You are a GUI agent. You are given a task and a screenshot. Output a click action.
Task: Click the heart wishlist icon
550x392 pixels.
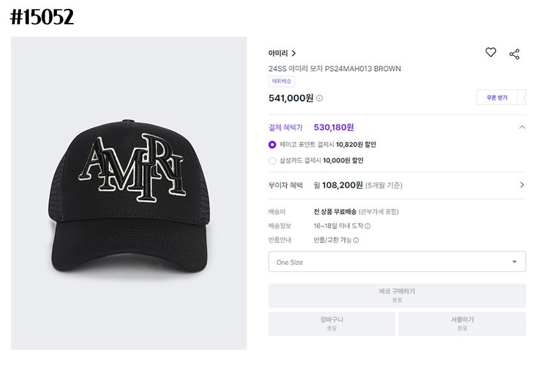tap(491, 53)
